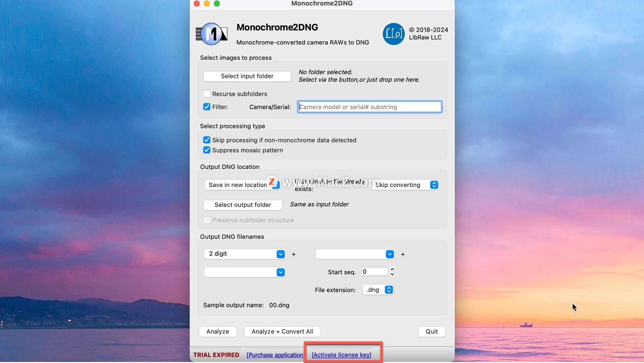The image size is (644, 363).
Task: Click the Preserve subfolder structure checkbox
Action: click(x=207, y=220)
